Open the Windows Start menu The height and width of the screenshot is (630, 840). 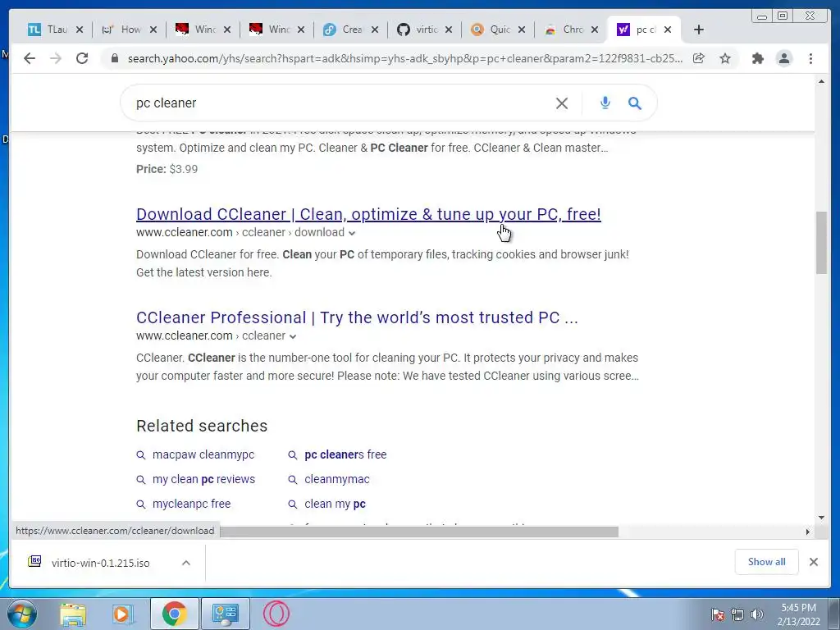[22, 614]
